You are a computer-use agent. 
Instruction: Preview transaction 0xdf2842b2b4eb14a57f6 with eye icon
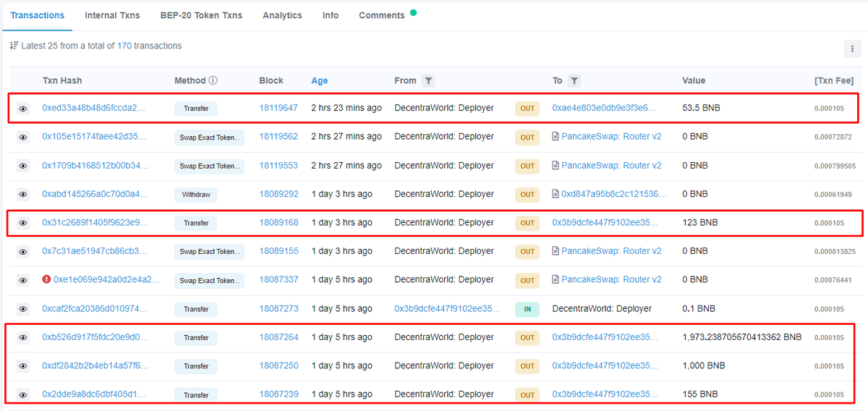coord(23,366)
